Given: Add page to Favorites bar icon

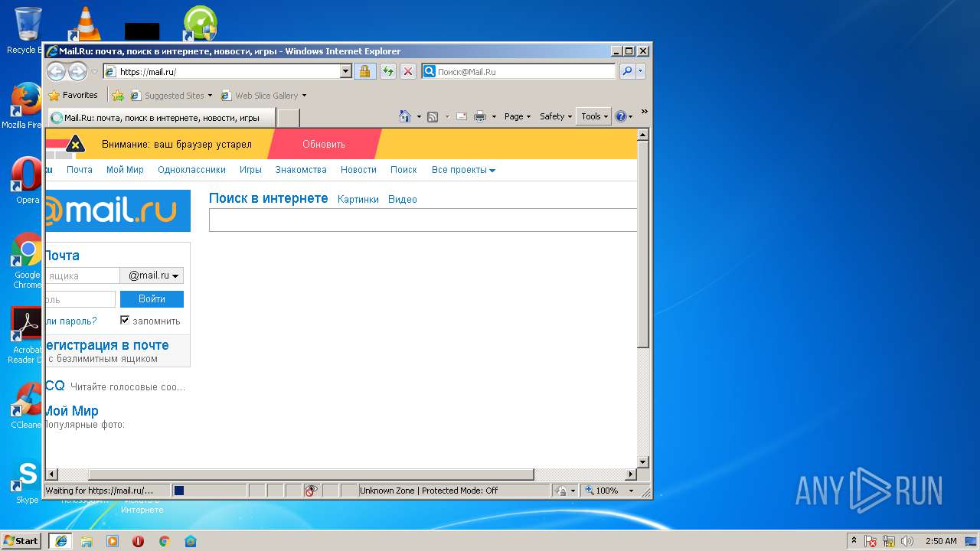Looking at the screenshot, I should coord(118,96).
